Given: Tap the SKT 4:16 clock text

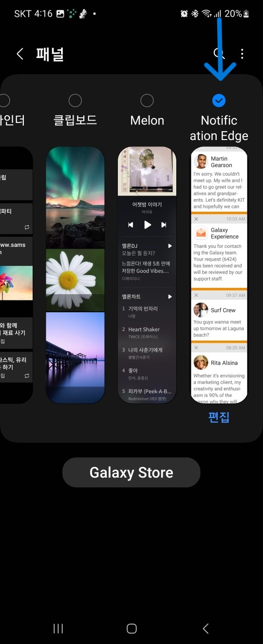Looking at the screenshot, I should pos(33,14).
